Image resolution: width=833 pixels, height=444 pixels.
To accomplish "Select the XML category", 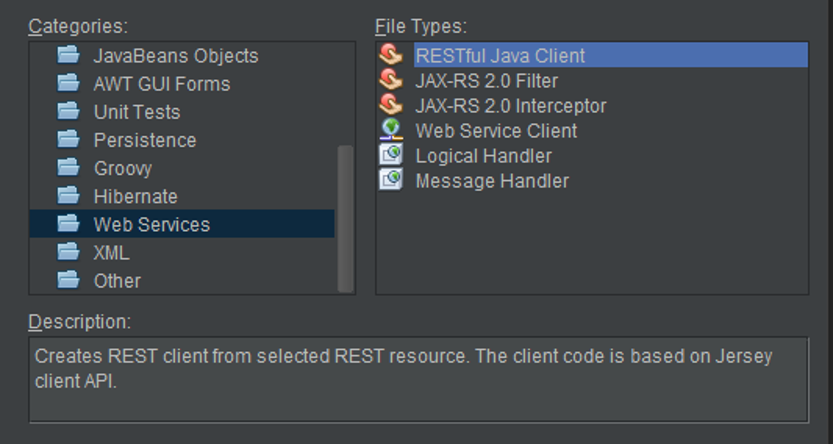I will pyautogui.click(x=111, y=252).
